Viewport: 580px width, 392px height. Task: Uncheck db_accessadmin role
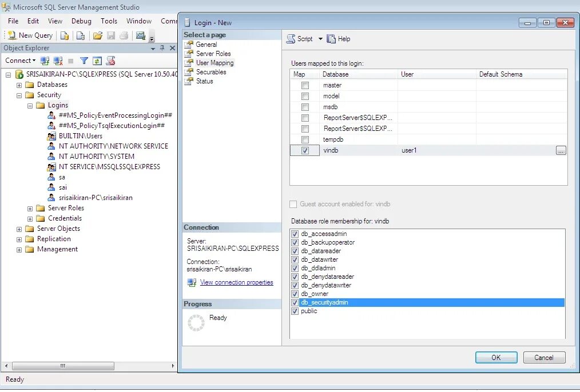click(295, 234)
